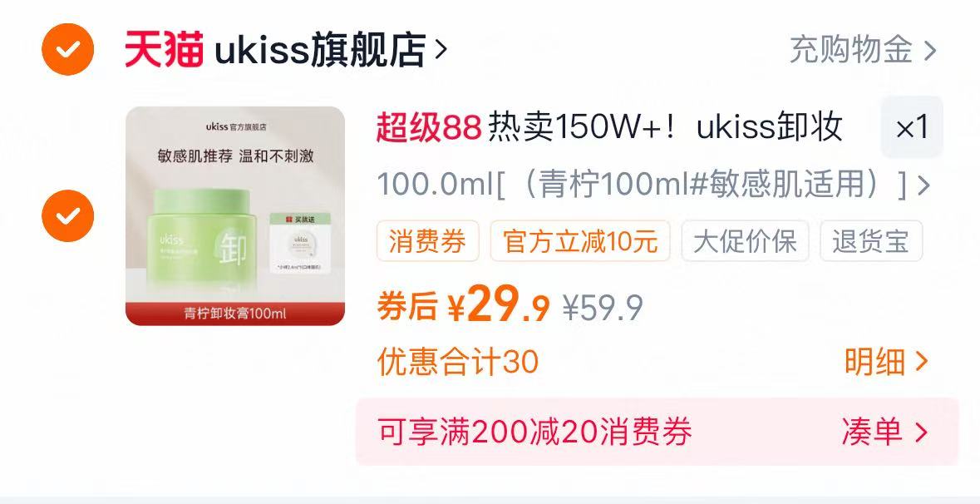Tap the 可享满200减20消费券 banner

point(657,432)
